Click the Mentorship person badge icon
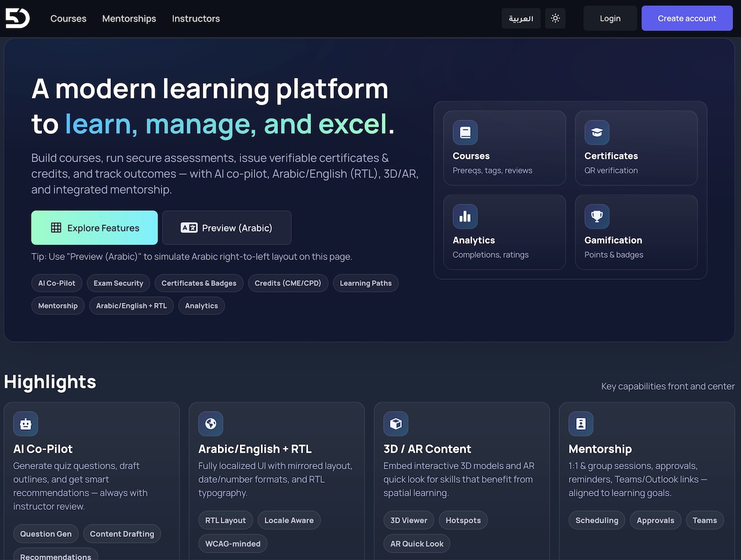 pos(581,424)
